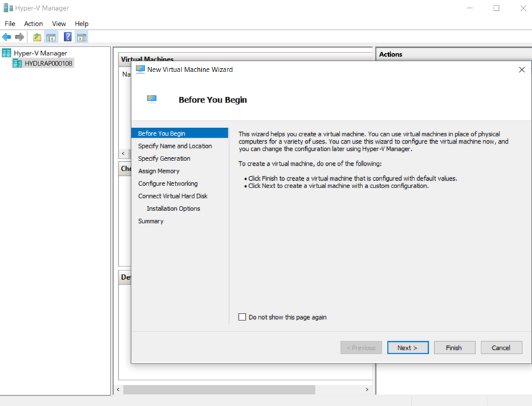Toggle Show/Hide Action Pane toolbar icon
The image size is (532, 406).
pos(82,37)
